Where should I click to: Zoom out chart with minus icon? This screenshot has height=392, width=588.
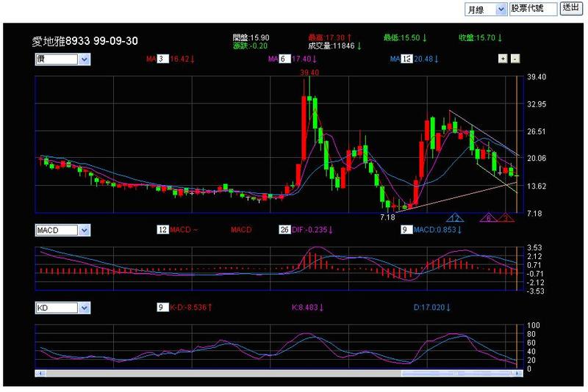pyautogui.click(x=515, y=59)
